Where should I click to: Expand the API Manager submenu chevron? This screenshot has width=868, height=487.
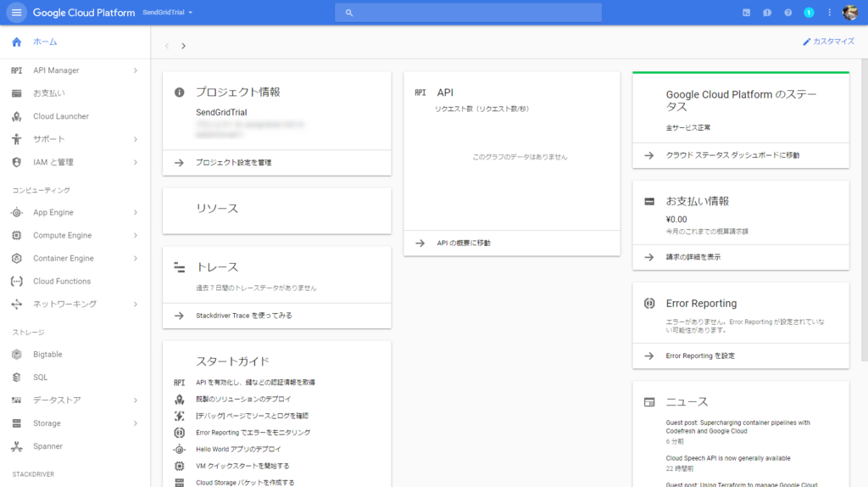coord(135,70)
